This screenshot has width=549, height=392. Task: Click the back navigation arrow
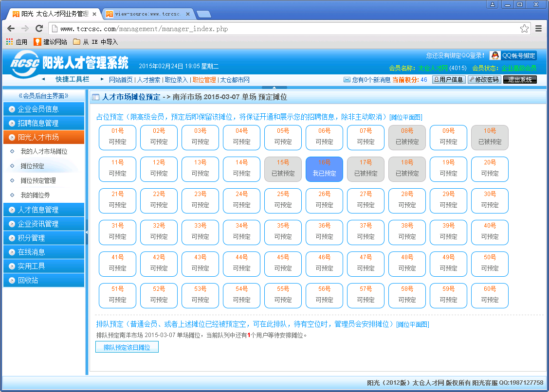tap(12, 29)
